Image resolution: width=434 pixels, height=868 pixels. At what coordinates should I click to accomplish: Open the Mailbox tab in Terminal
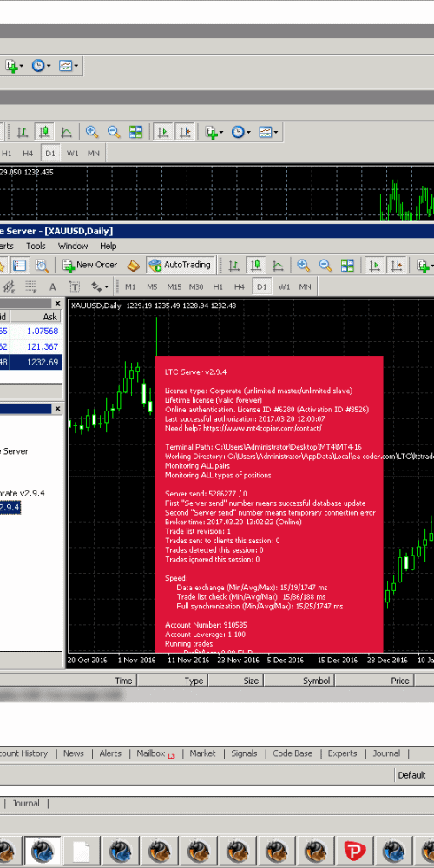pyautogui.click(x=155, y=753)
